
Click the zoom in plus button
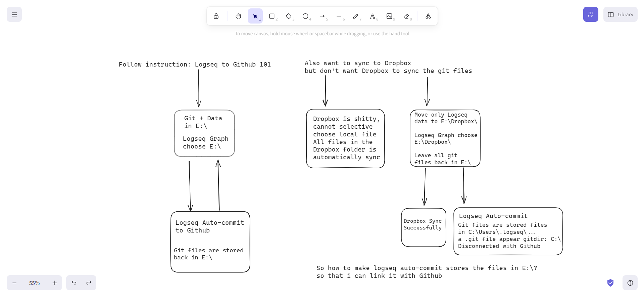tap(55, 283)
